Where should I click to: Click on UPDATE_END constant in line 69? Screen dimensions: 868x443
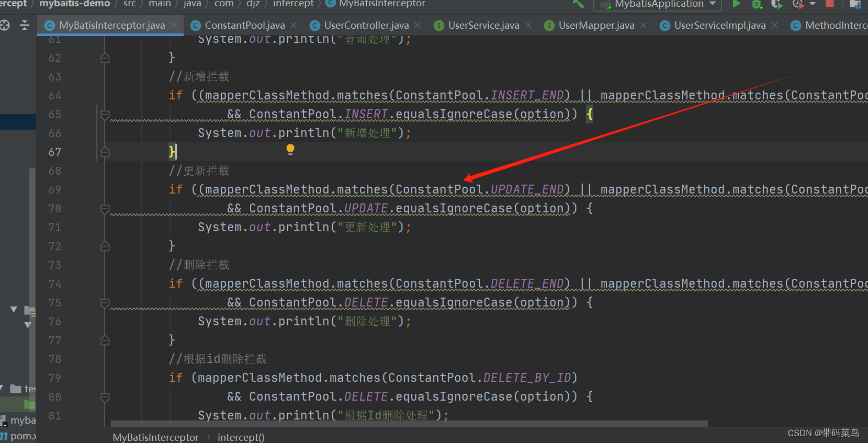coord(527,189)
